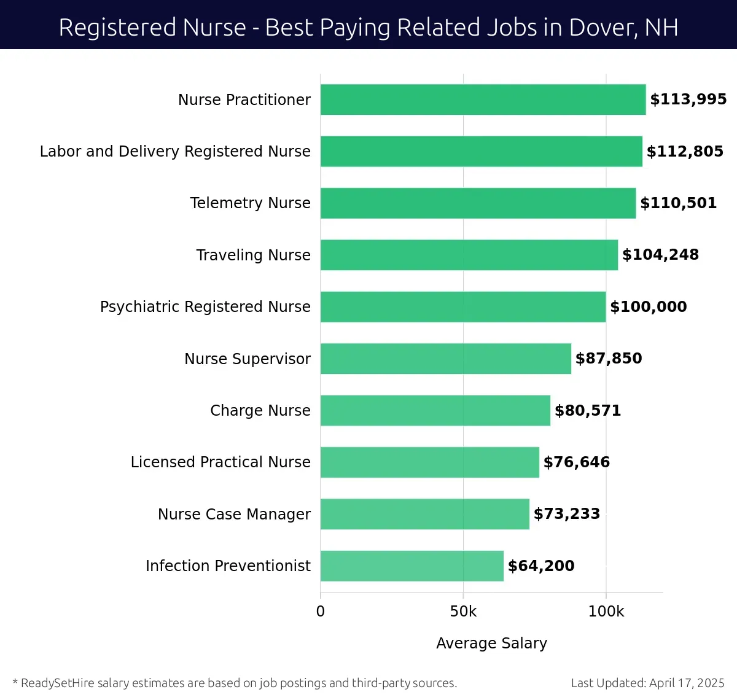
Task: Click the Charge Nurse salary bar
Action: (435, 410)
